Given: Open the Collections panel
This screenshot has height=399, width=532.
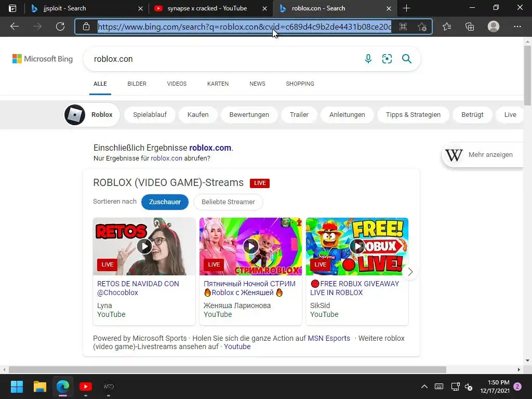Looking at the screenshot, I should click(470, 26).
